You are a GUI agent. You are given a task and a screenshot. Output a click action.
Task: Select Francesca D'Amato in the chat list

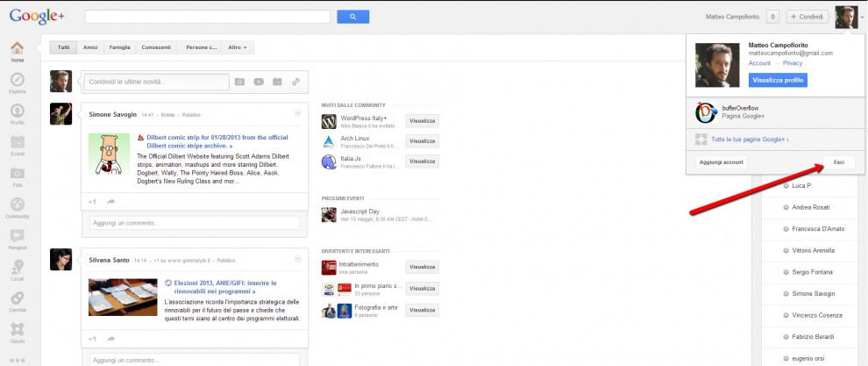818,229
